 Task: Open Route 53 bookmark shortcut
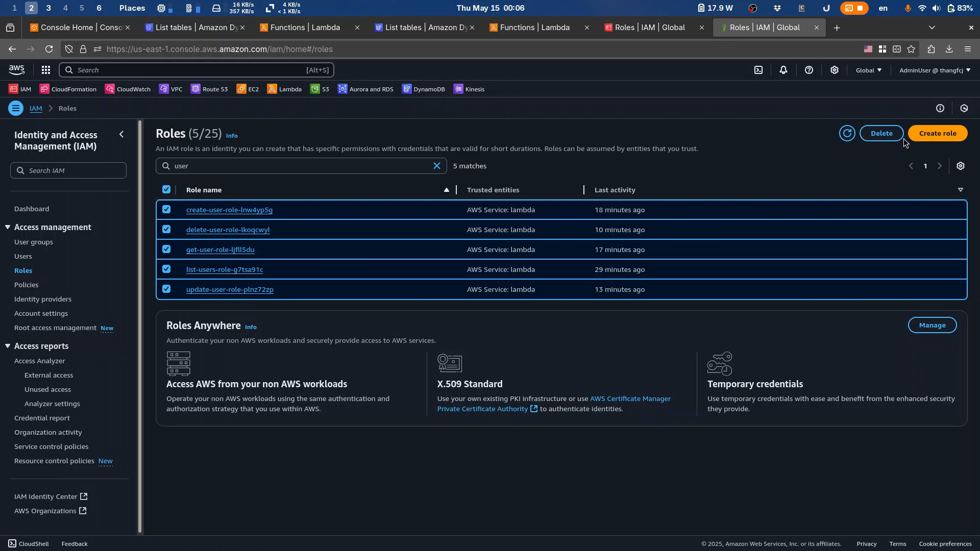pyautogui.click(x=209, y=89)
